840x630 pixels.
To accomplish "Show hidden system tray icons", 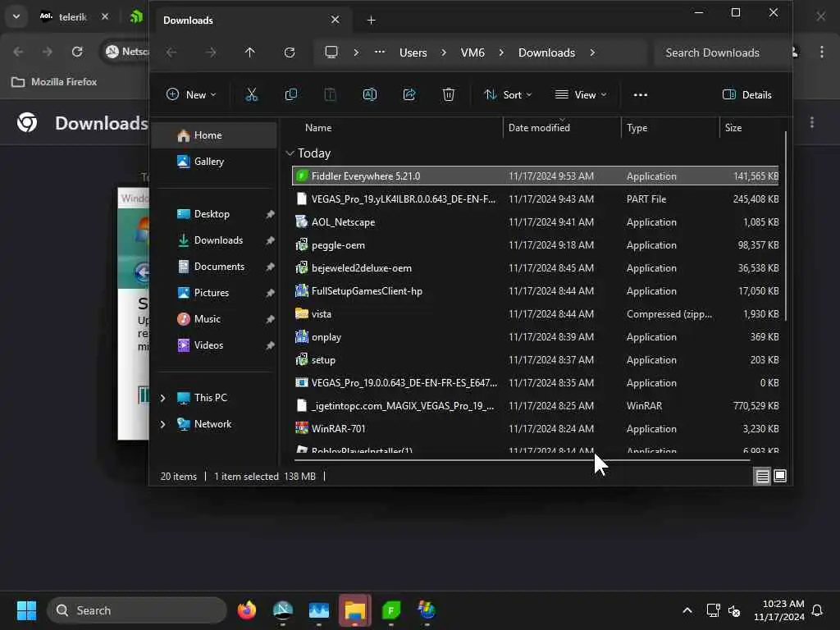I will click(x=687, y=610).
